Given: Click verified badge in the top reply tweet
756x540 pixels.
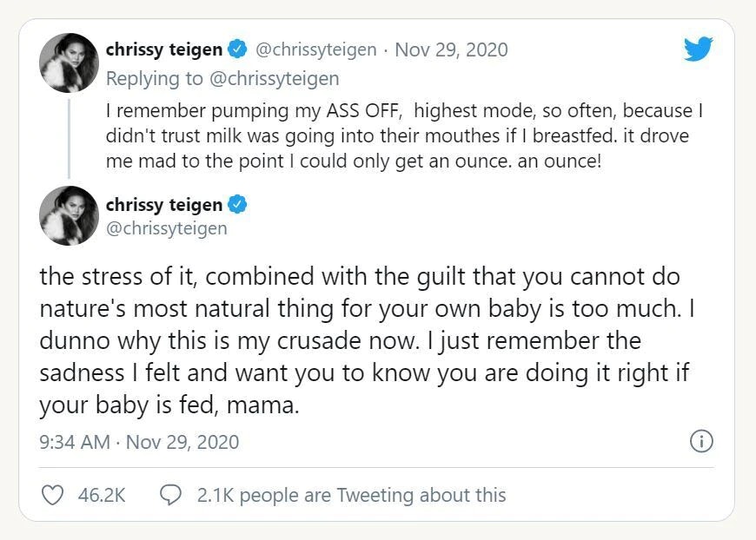Looking at the screenshot, I should 237,49.
